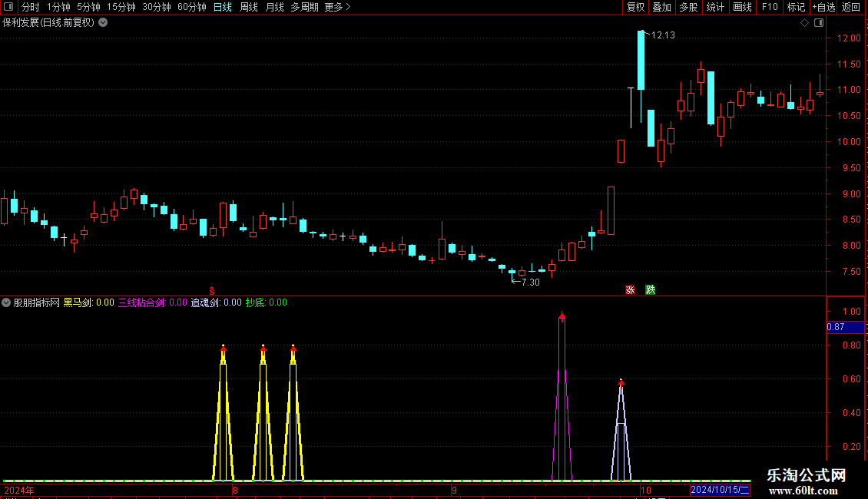Switch to 月线 monthly chart
The width and height of the screenshot is (868, 499).
click(x=274, y=7)
